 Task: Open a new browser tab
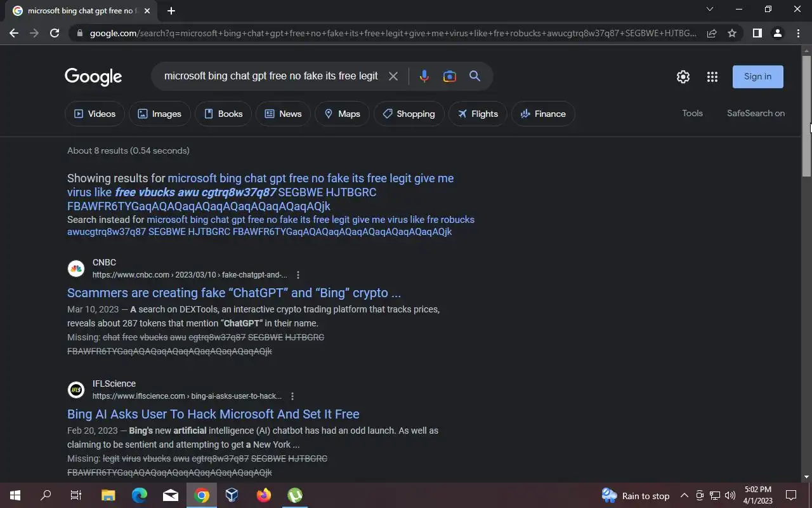click(x=171, y=11)
